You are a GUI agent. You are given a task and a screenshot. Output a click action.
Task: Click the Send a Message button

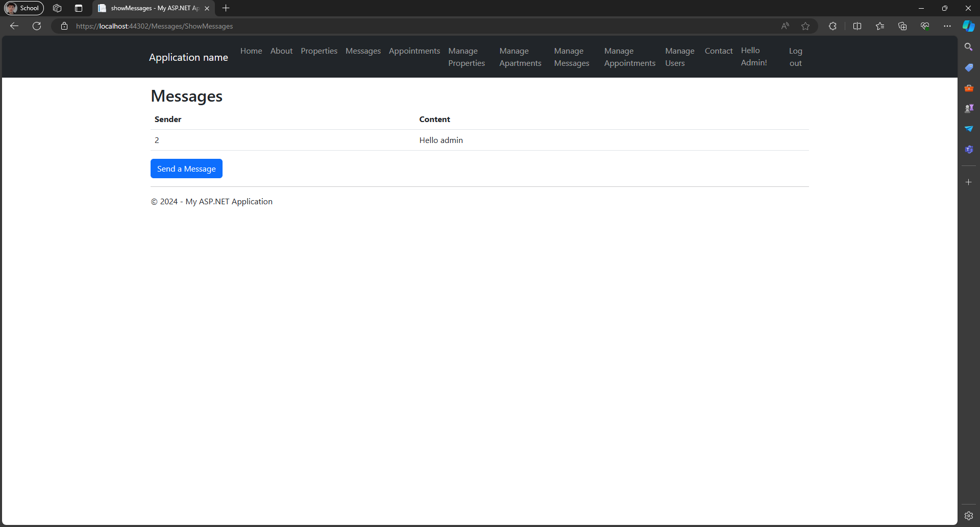pos(186,169)
